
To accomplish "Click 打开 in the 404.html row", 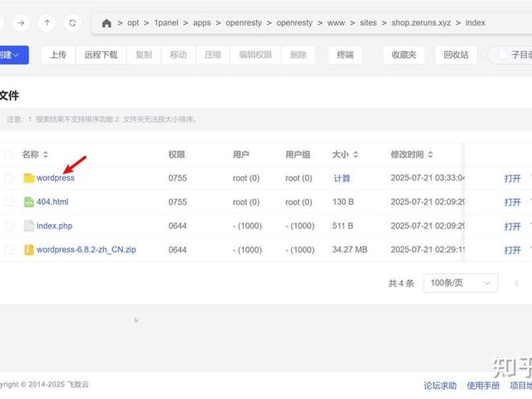I will 512,202.
